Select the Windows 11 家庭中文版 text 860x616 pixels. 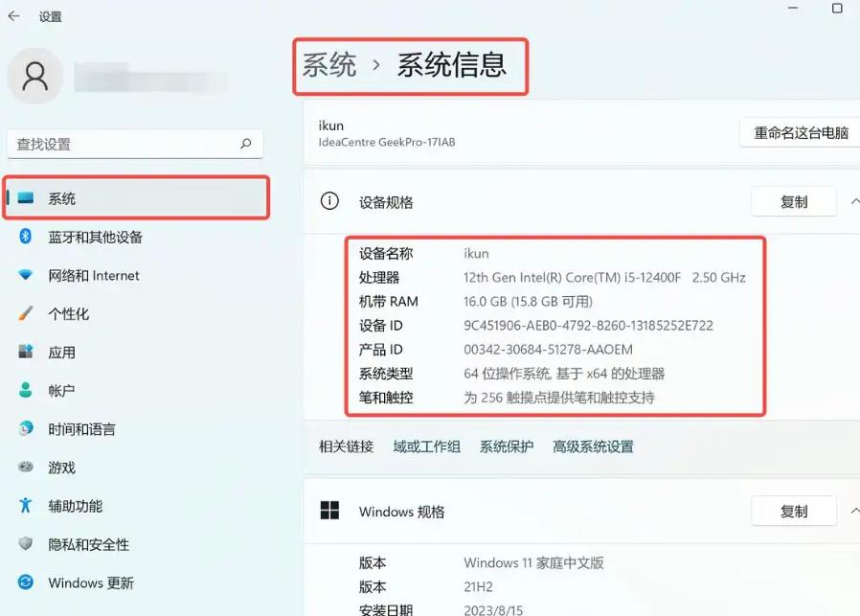[533, 562]
